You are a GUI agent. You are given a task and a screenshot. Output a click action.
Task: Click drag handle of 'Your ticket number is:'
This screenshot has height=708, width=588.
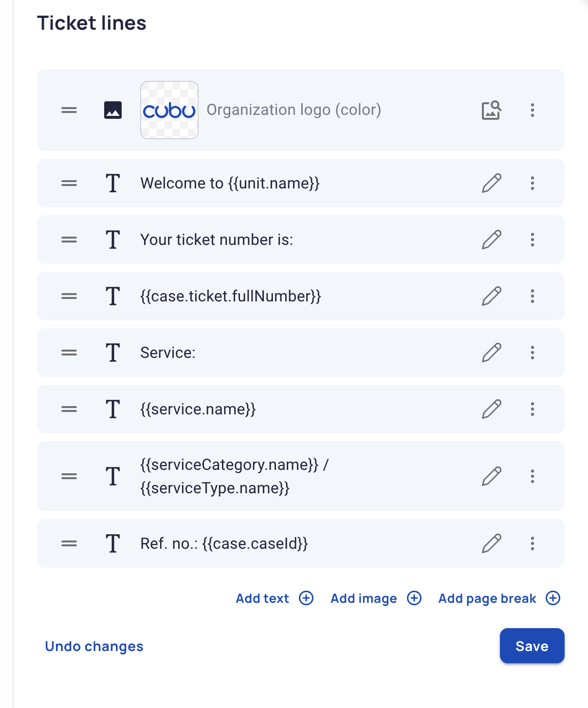point(69,240)
